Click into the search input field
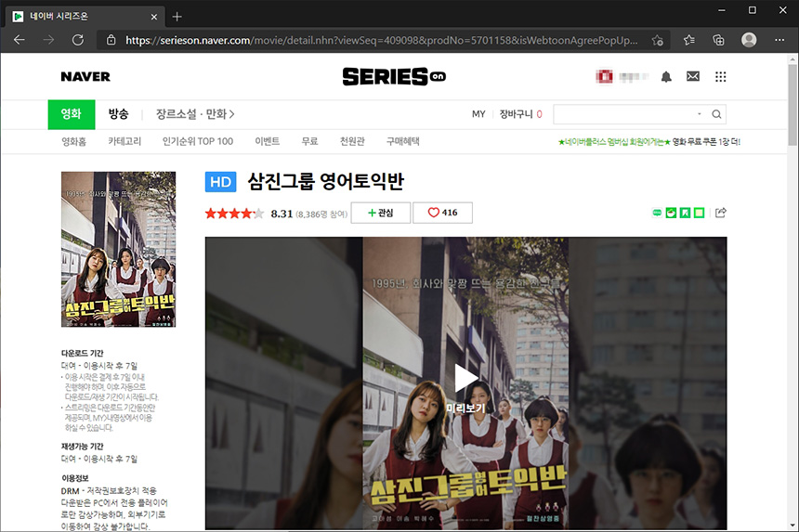 coord(624,114)
